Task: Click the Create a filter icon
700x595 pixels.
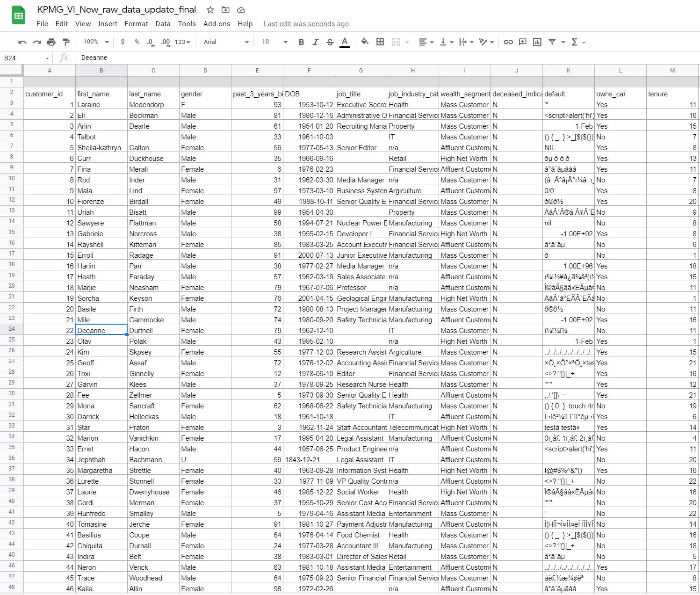Action: [552, 42]
